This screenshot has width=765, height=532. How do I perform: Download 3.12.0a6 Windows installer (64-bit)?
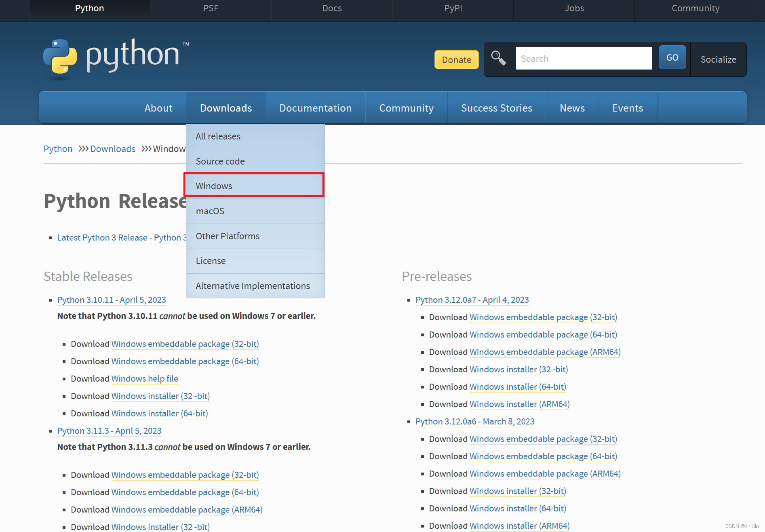[518, 509]
